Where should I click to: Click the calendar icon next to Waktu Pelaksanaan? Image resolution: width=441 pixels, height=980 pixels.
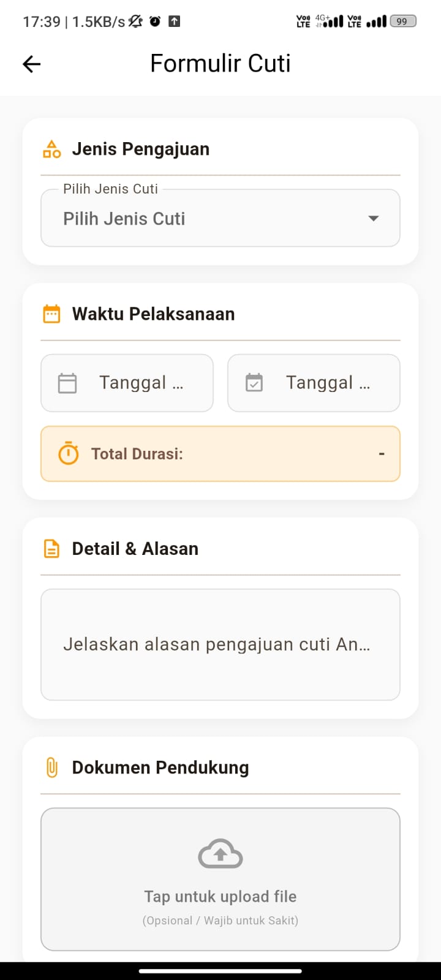click(x=52, y=314)
